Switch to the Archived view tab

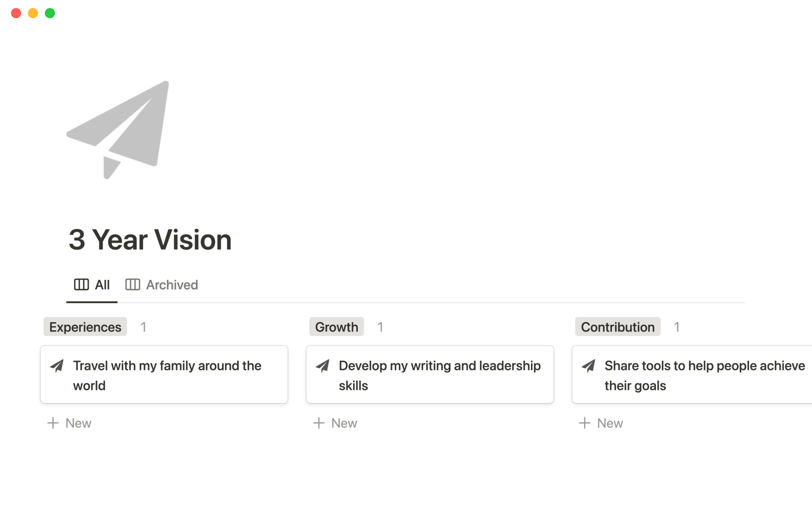pyautogui.click(x=172, y=285)
